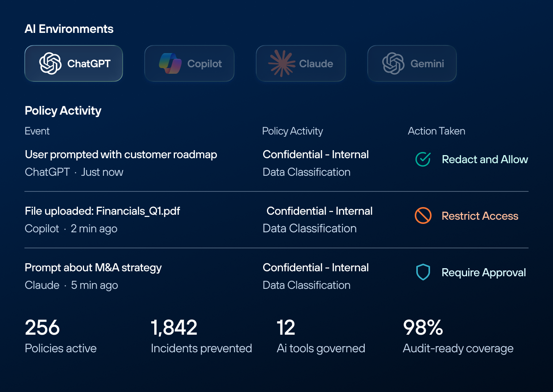Click the green checkmark Redact icon
This screenshot has width=553, height=392.
(x=423, y=159)
